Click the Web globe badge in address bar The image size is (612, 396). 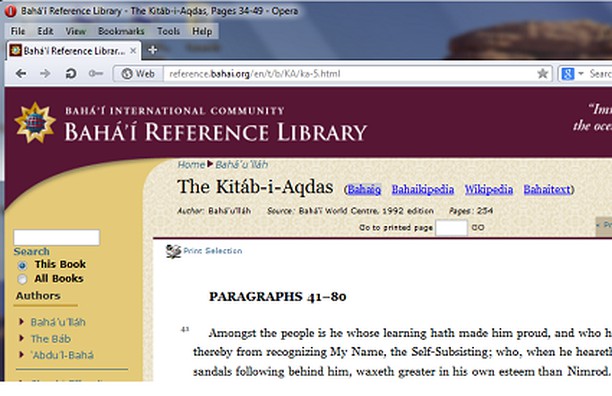click(x=138, y=73)
